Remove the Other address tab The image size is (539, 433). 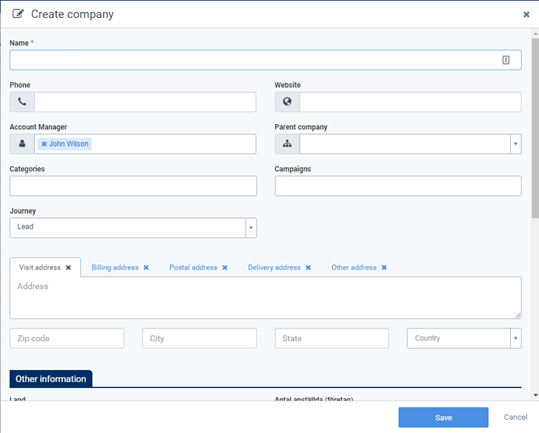(384, 267)
